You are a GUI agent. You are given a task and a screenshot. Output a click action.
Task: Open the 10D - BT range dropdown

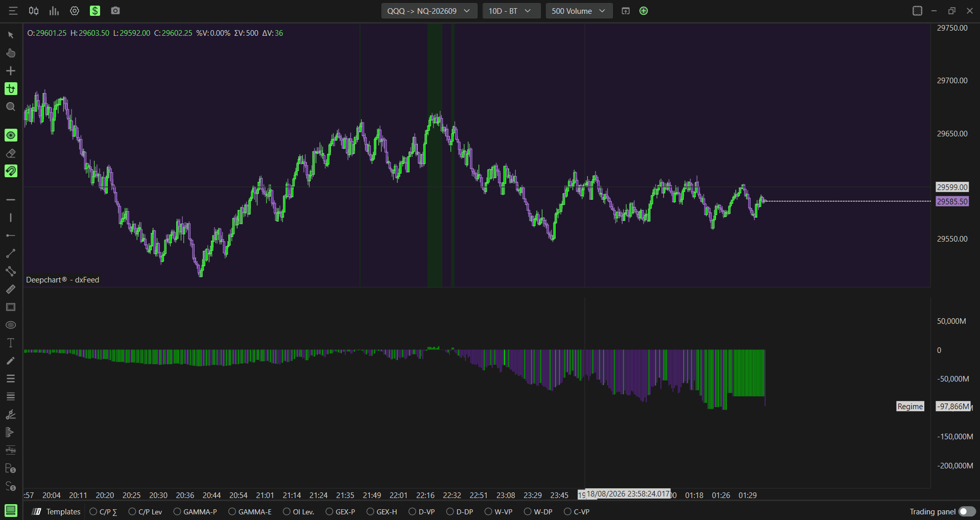click(511, 11)
